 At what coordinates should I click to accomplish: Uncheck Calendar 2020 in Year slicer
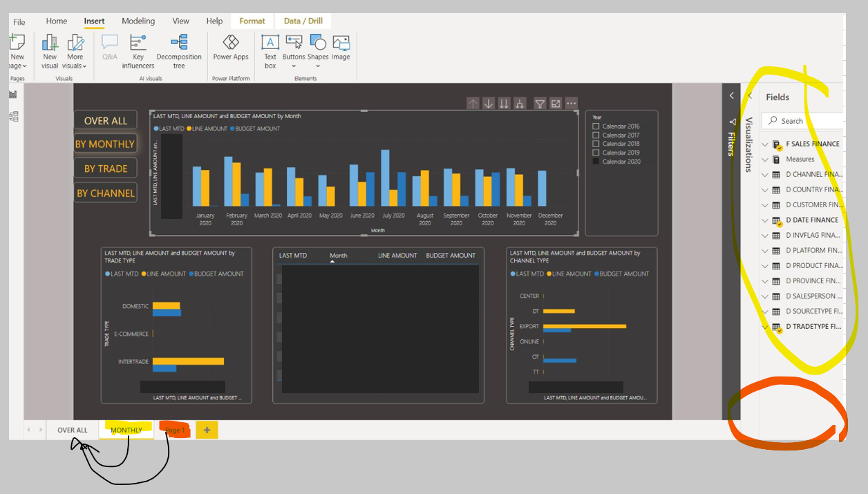pos(596,161)
